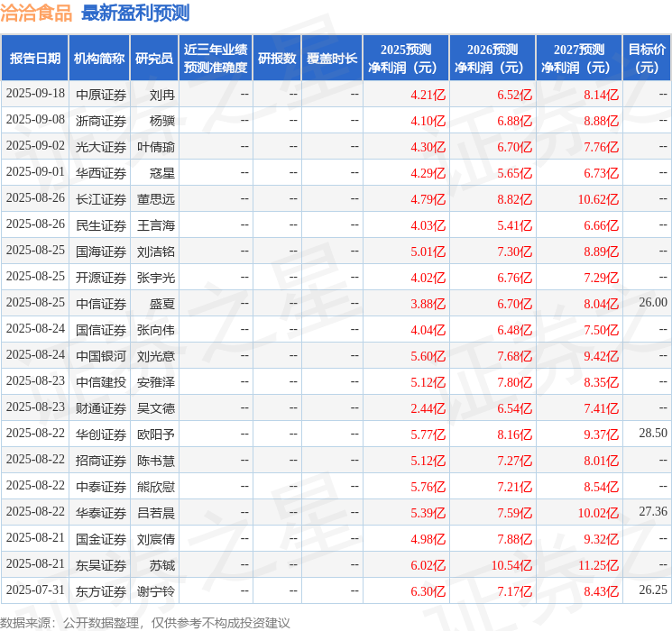Image resolution: width=672 pixels, height=631 pixels.
Task: Click analyst name 王言海
Action: click(x=156, y=225)
